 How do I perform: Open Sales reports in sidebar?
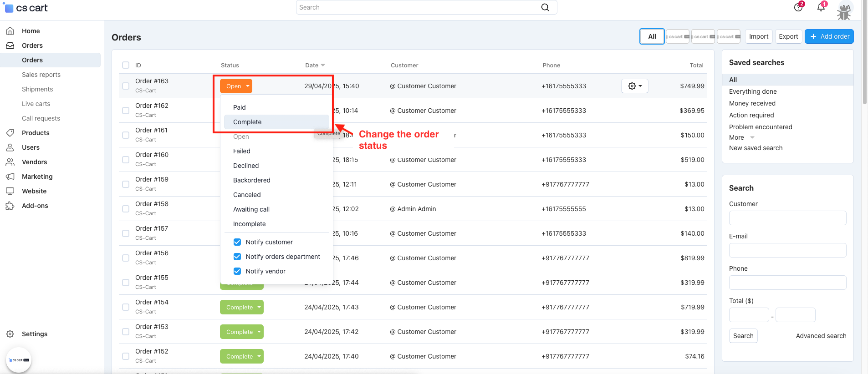tap(41, 75)
